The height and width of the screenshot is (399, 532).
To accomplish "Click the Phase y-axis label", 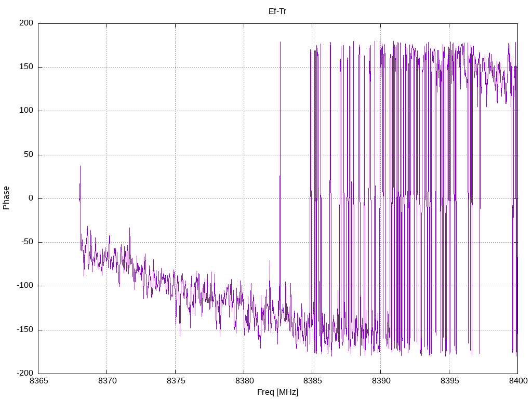I will point(6,198).
